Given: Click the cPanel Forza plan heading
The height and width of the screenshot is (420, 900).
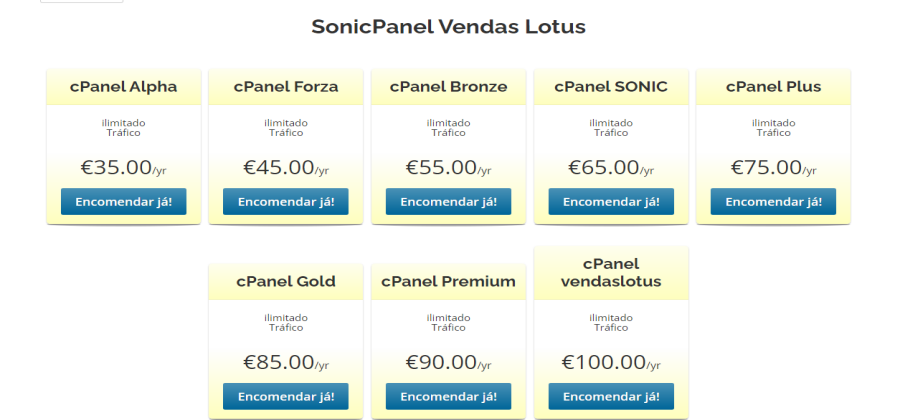Looking at the screenshot, I should (286, 87).
